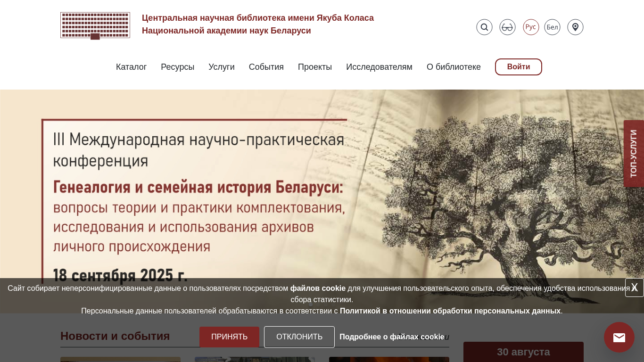Screen dimensions: 644x362
Task: Switch language to Бел
Action: [552, 27]
